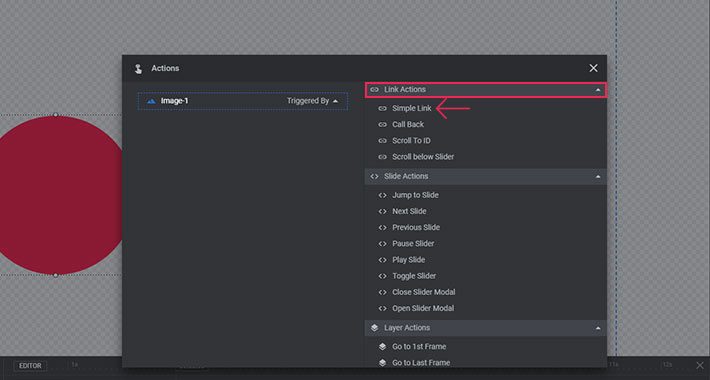Click the code icon beside Jump to Slide

coord(383,195)
